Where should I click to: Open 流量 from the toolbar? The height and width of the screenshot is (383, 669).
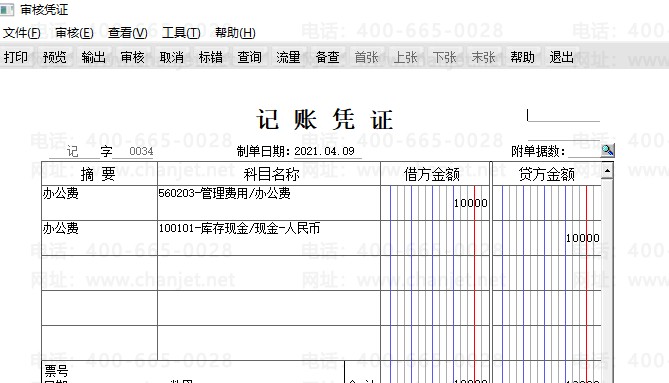click(x=288, y=57)
